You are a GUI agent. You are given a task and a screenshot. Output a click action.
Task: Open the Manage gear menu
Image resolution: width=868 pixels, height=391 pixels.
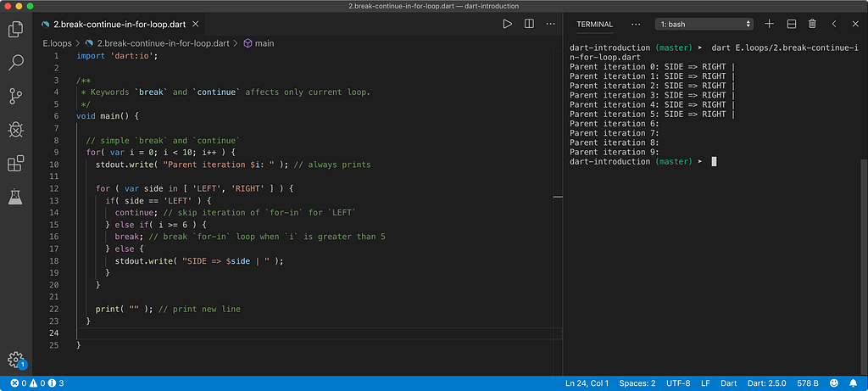point(15,359)
